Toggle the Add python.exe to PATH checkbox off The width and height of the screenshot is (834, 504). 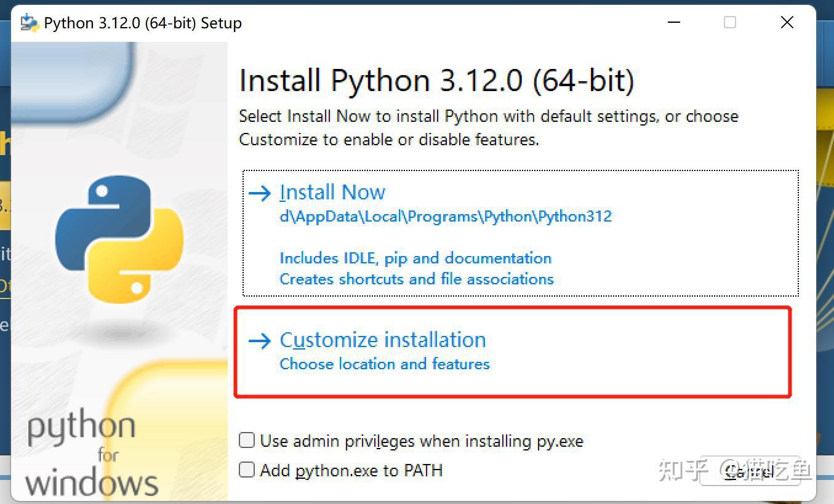pyautogui.click(x=246, y=470)
